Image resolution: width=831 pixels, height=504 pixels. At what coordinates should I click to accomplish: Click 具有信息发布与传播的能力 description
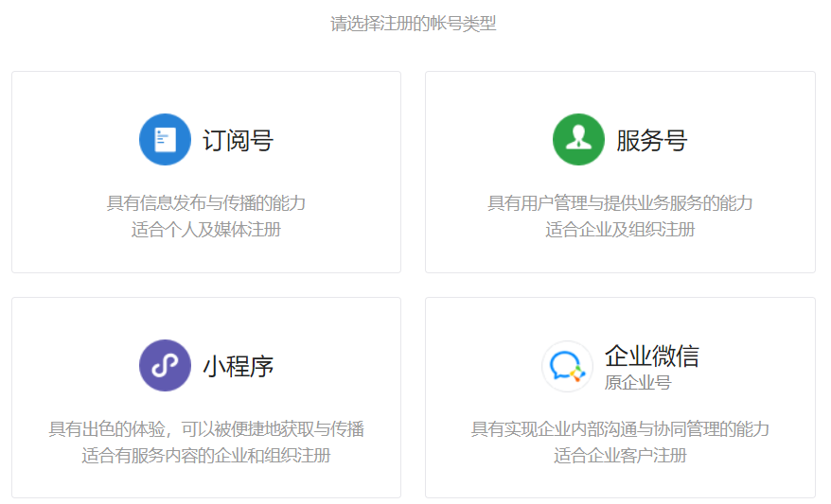206,202
